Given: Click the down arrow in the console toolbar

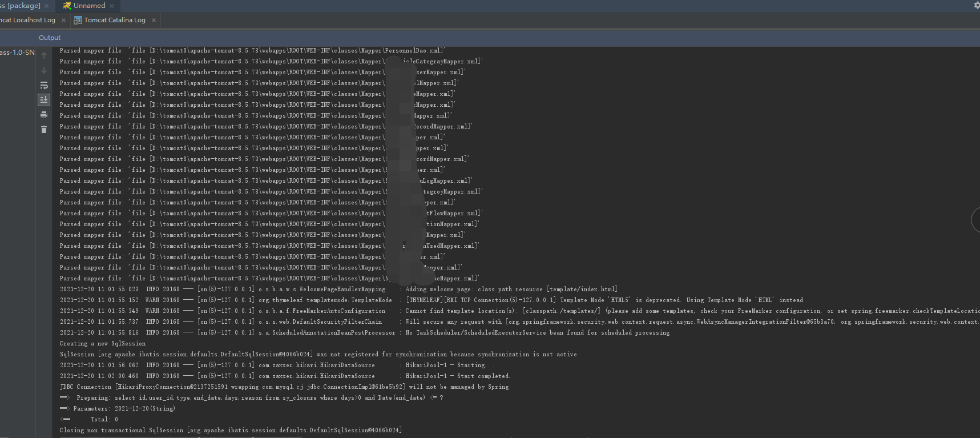Looking at the screenshot, I should point(44,70).
